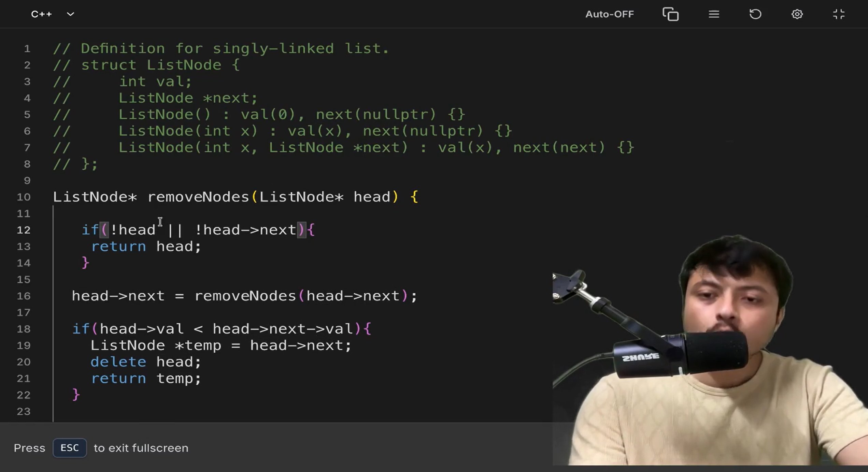Click the copy code icon

670,14
